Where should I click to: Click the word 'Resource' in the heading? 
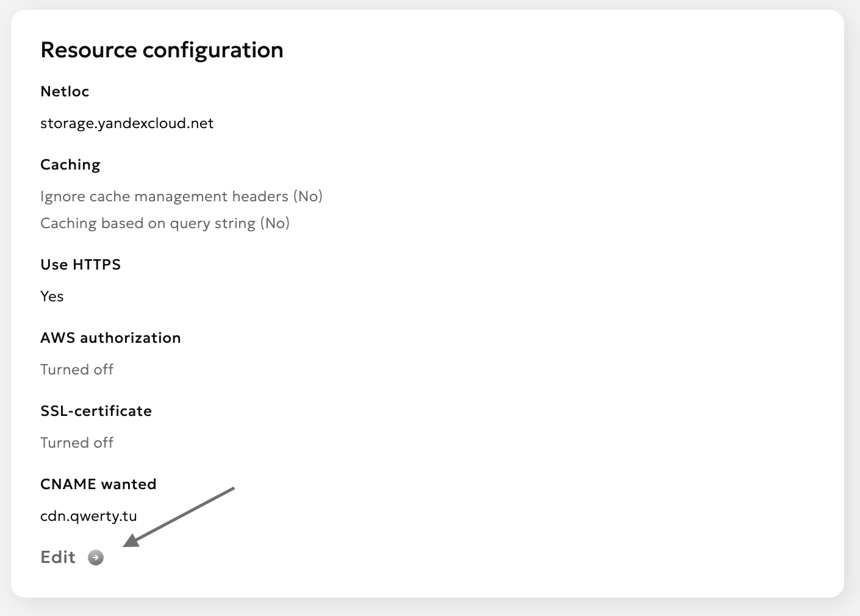click(x=88, y=50)
